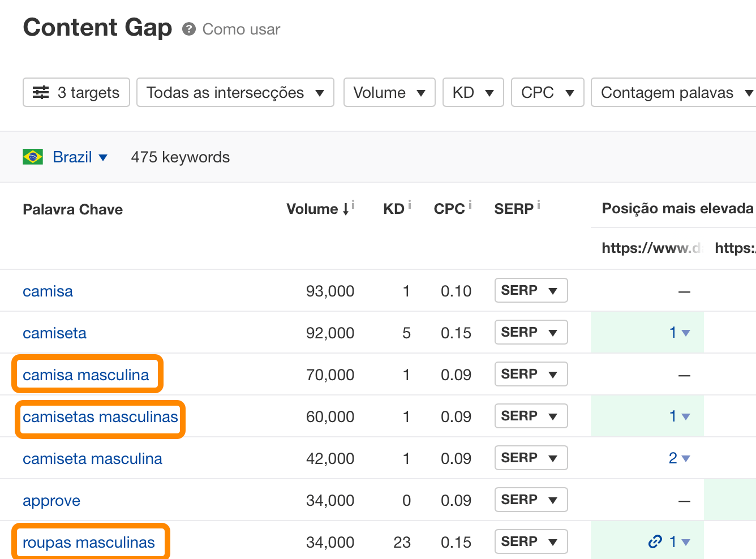Click the info icon next to Volume header

(x=353, y=205)
